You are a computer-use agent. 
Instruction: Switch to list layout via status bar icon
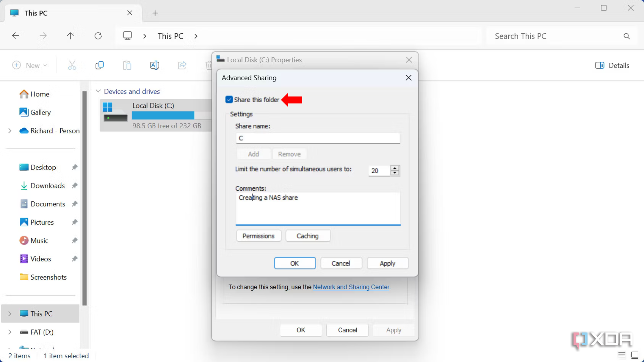(x=622, y=355)
